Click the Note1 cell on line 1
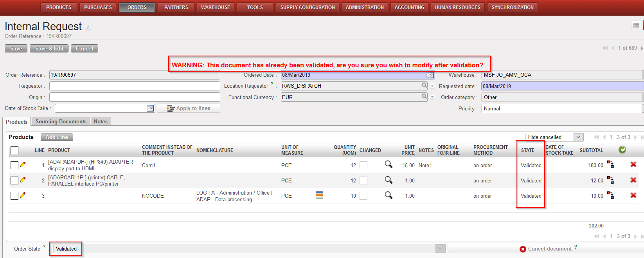The width and height of the screenshot is (644, 258). [425, 165]
